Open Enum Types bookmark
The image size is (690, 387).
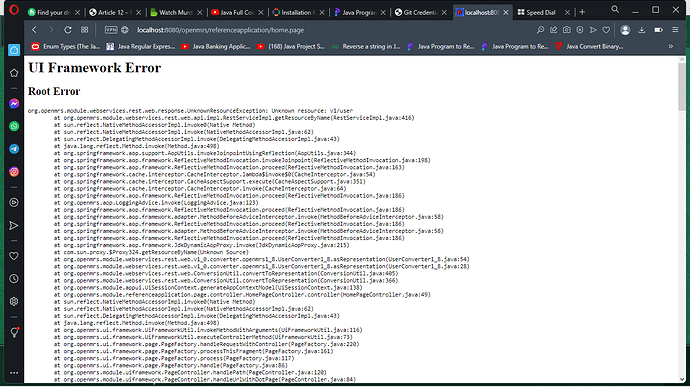pyautogui.click(x=65, y=46)
